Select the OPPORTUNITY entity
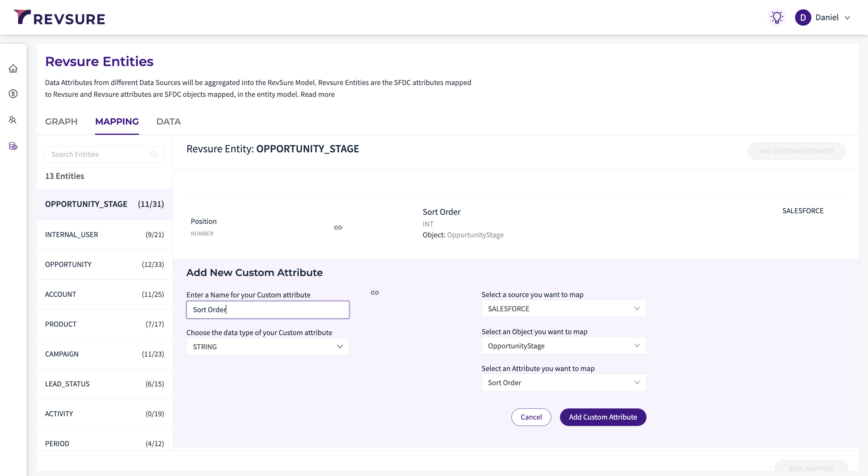This screenshot has height=476, width=868. point(105,264)
